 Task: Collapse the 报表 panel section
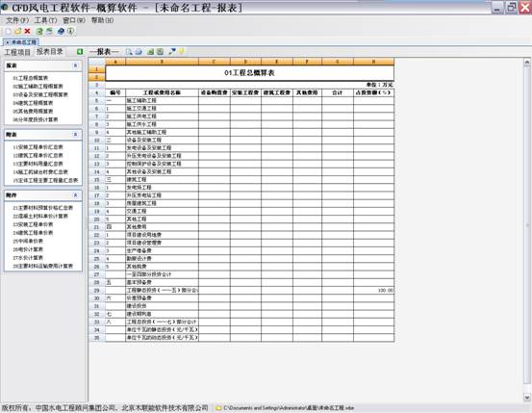(x=75, y=65)
